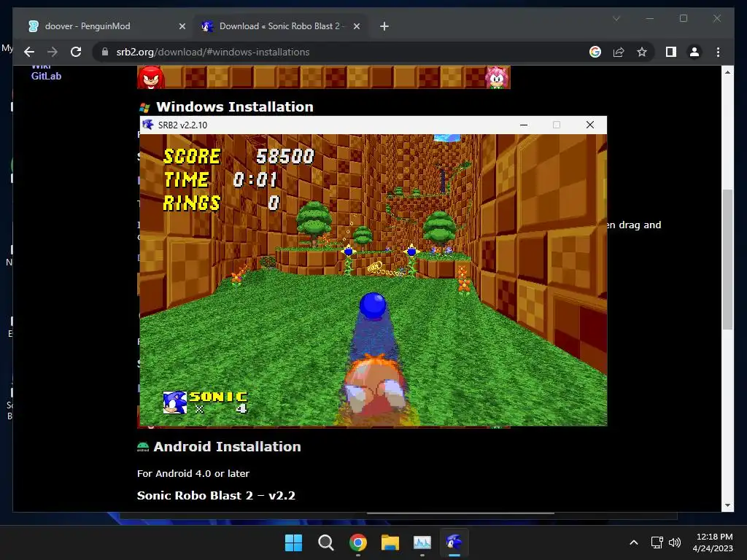This screenshot has height=560, width=747.
Task: Open the GitLab sidebar link
Action: [x=46, y=76]
